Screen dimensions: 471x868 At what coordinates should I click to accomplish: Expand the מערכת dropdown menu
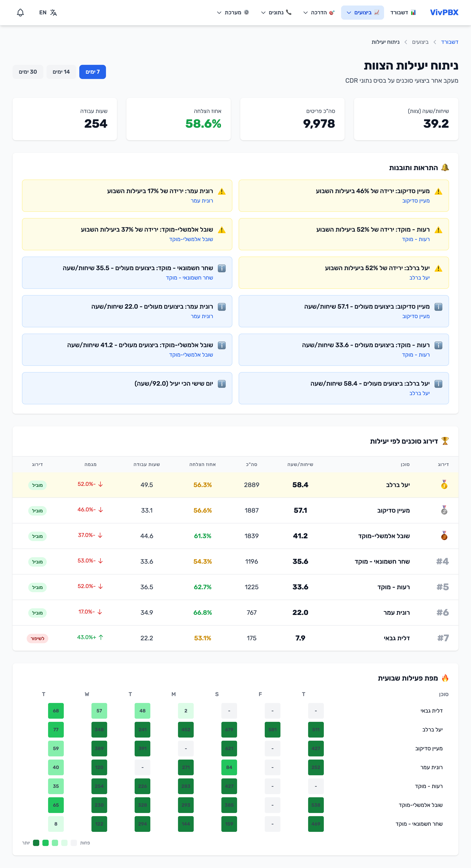pyautogui.click(x=233, y=12)
